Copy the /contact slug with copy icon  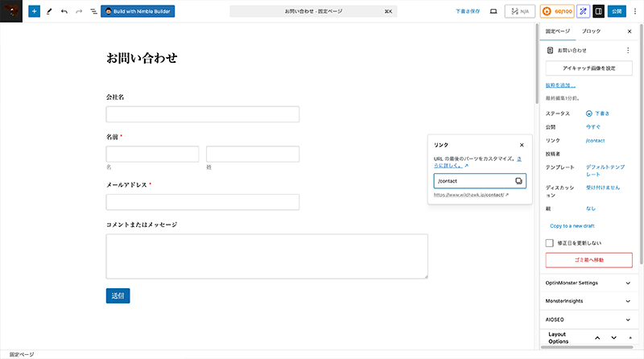pyautogui.click(x=518, y=181)
